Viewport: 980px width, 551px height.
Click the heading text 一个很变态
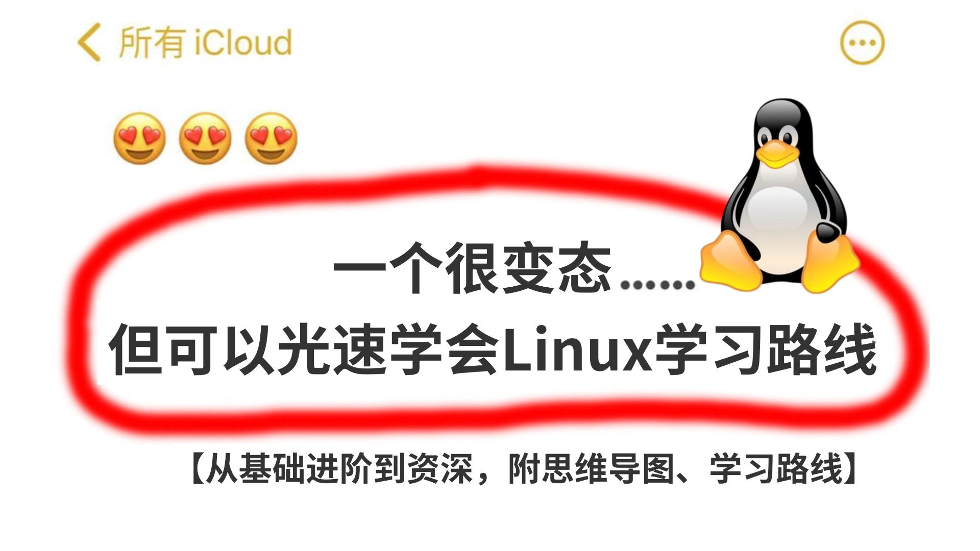pyautogui.click(x=472, y=269)
